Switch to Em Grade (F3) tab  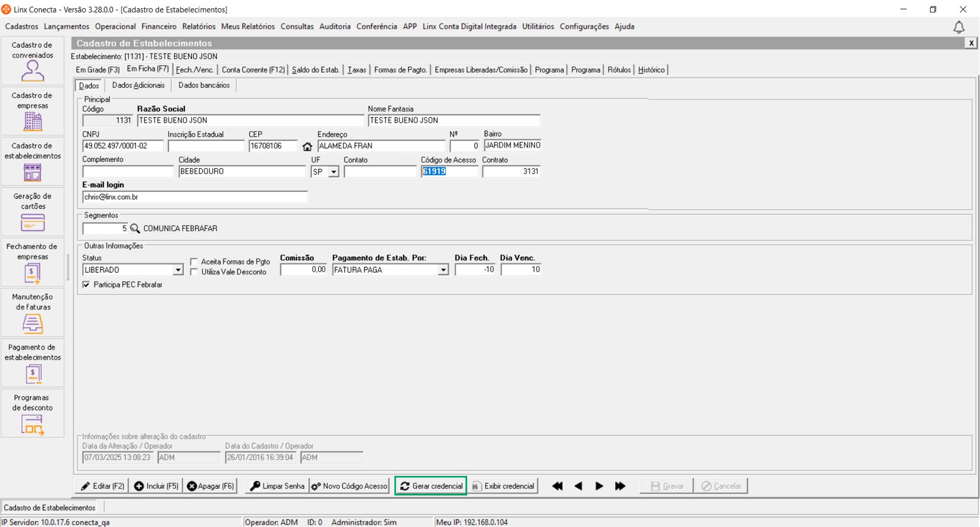coord(97,70)
